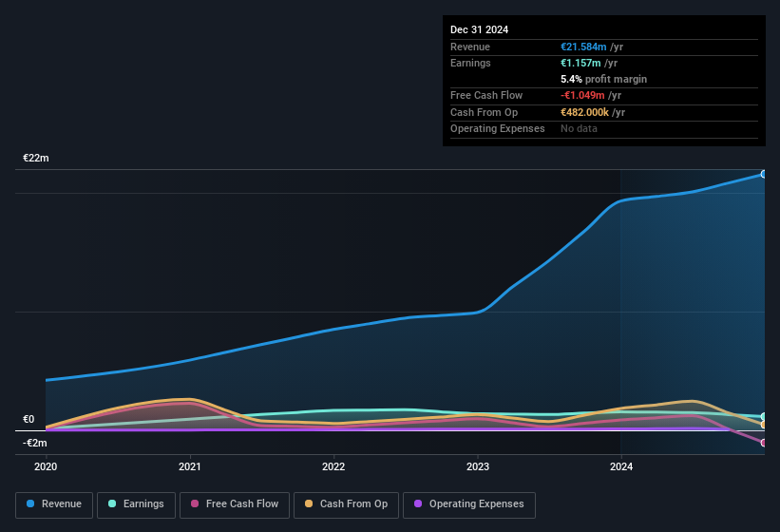Click the Earnings endpoint marker on the teal line
This screenshot has width=780, height=532.
click(x=764, y=417)
